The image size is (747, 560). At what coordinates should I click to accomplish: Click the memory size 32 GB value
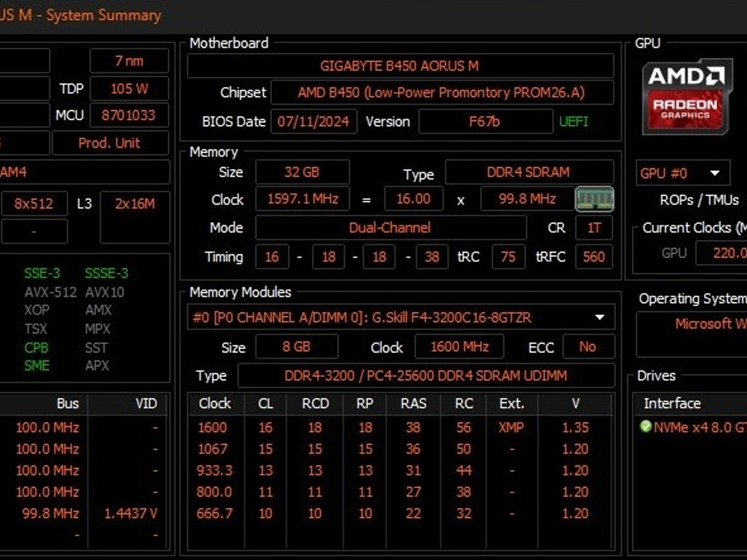[x=302, y=172]
